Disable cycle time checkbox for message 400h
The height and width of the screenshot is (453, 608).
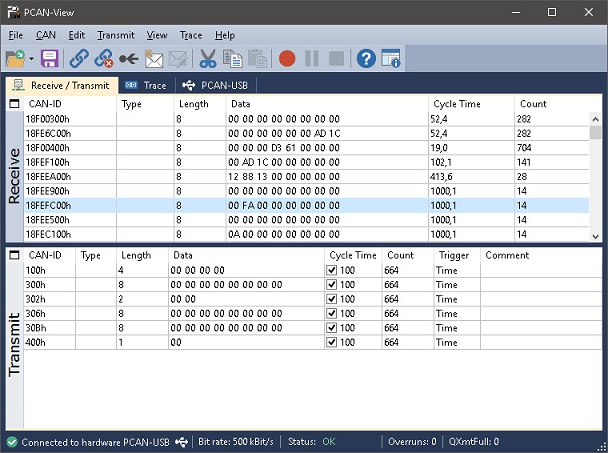click(332, 342)
